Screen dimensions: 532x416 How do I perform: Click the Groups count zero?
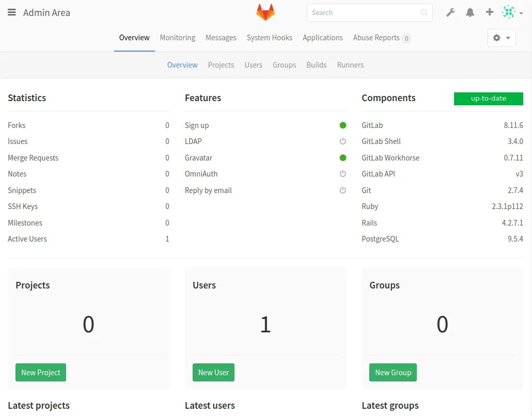tap(442, 324)
